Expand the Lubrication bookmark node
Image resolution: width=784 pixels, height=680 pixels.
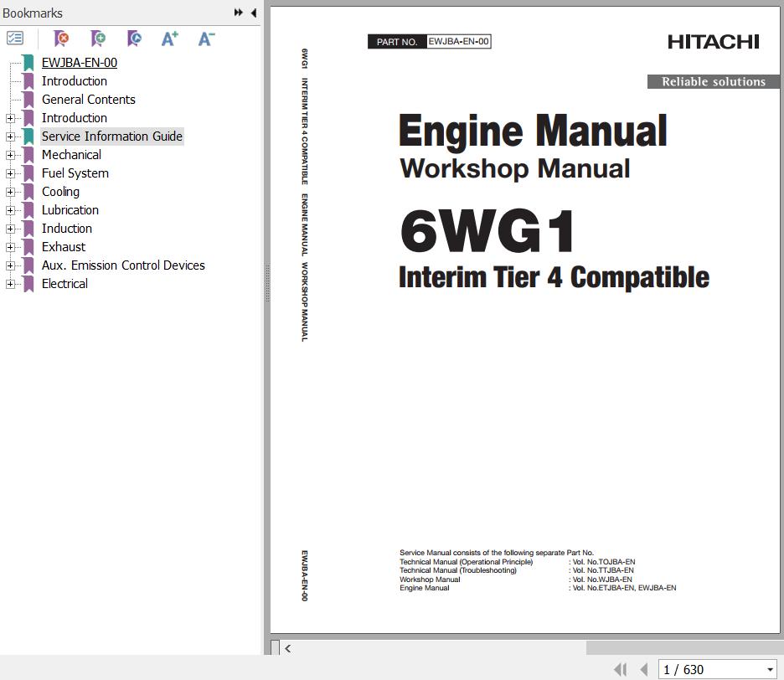(10, 210)
